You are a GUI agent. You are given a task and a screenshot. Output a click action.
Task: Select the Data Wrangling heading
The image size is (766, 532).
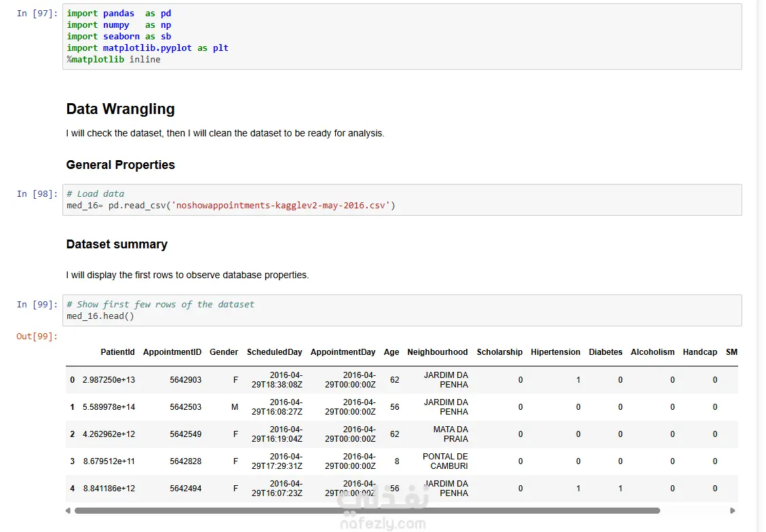click(120, 109)
